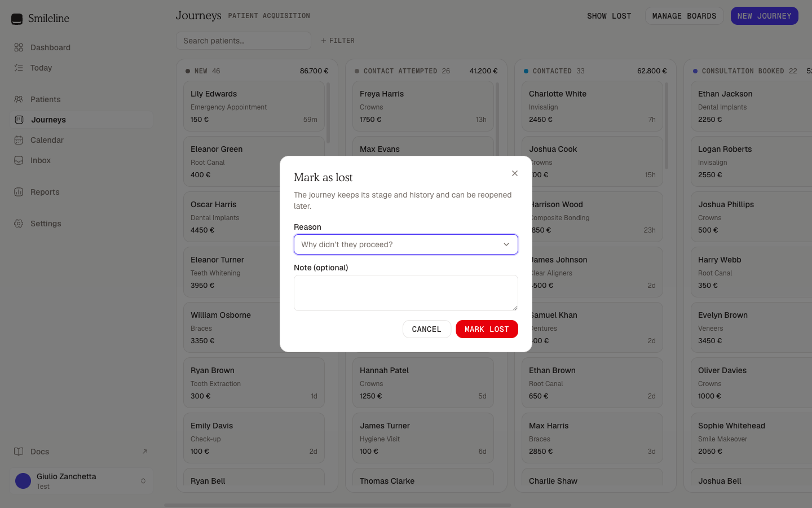Click the plus icon beside Filter

click(324, 41)
